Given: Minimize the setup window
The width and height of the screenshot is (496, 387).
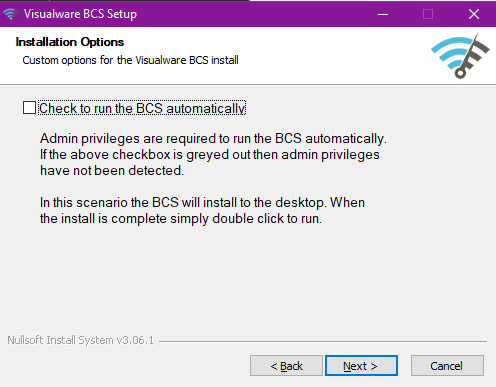Looking at the screenshot, I should tap(383, 14).
